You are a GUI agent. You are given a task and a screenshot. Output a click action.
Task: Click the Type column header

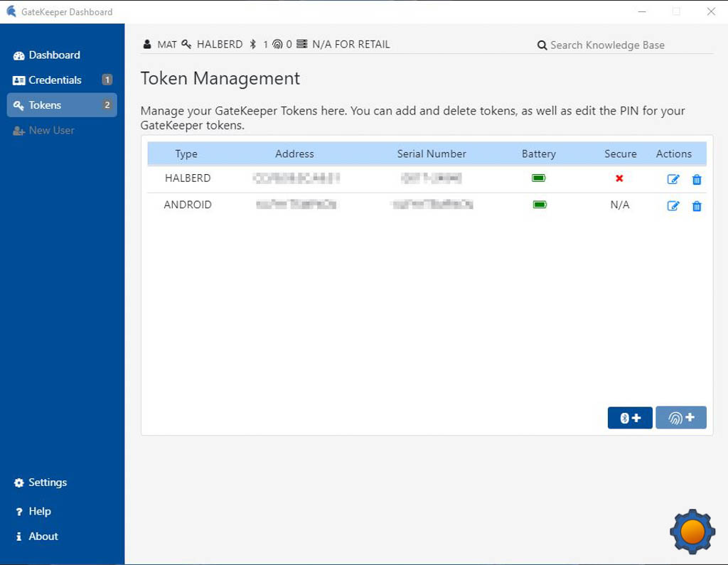tap(186, 154)
